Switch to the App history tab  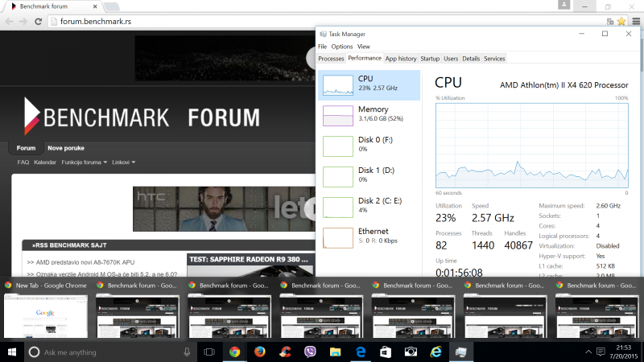point(401,59)
